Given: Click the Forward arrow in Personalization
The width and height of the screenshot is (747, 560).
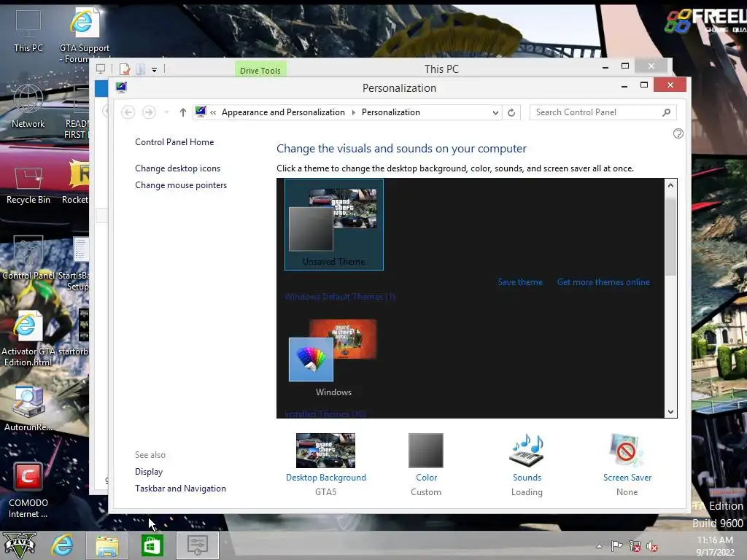Looking at the screenshot, I should pyautogui.click(x=149, y=112).
